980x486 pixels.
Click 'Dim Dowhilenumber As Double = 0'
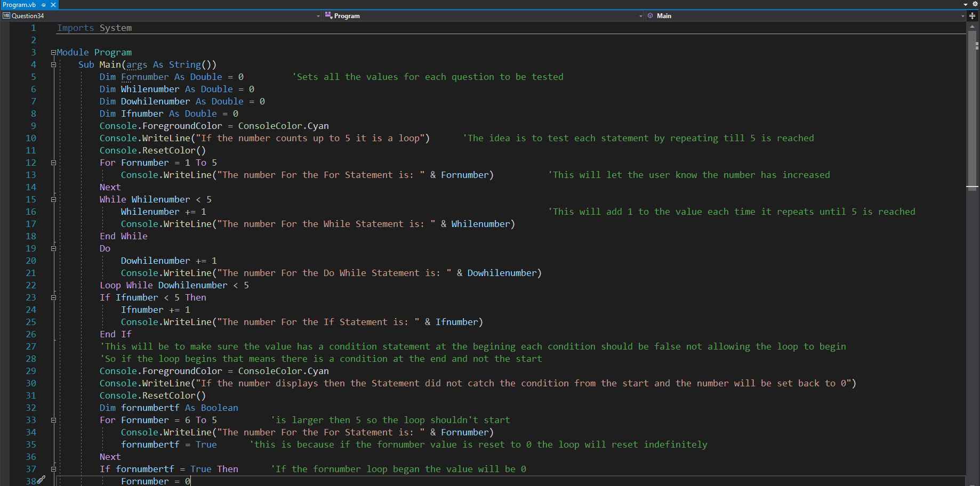pyautogui.click(x=182, y=101)
